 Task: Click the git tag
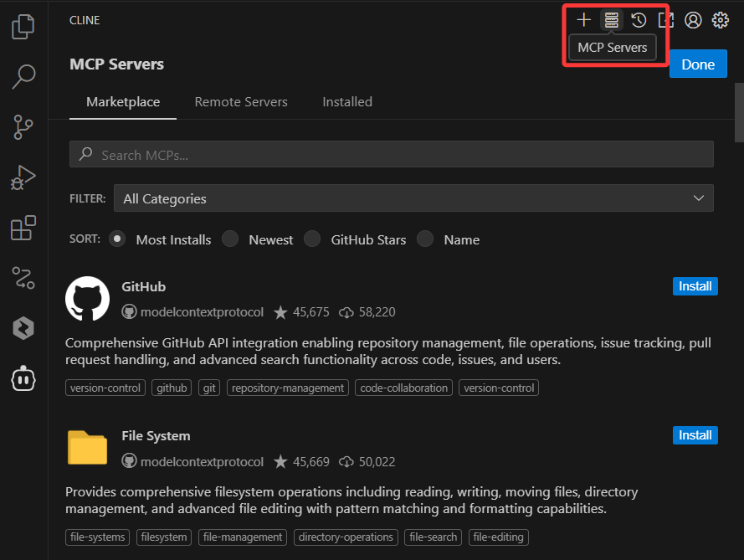pyautogui.click(x=209, y=388)
